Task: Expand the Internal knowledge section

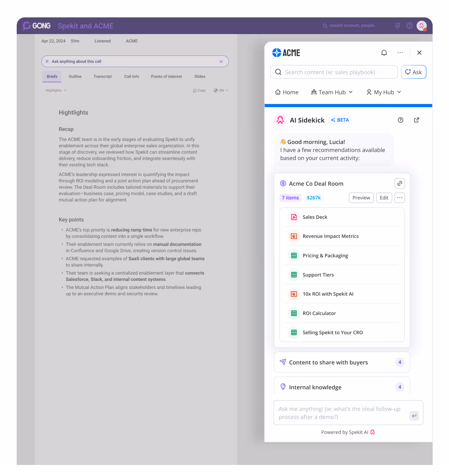Action: (342, 386)
